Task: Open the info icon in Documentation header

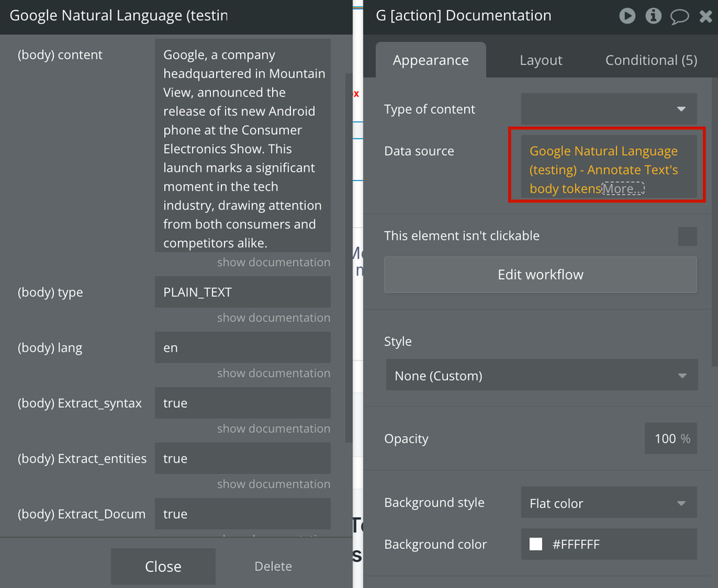Action: pyautogui.click(x=653, y=16)
